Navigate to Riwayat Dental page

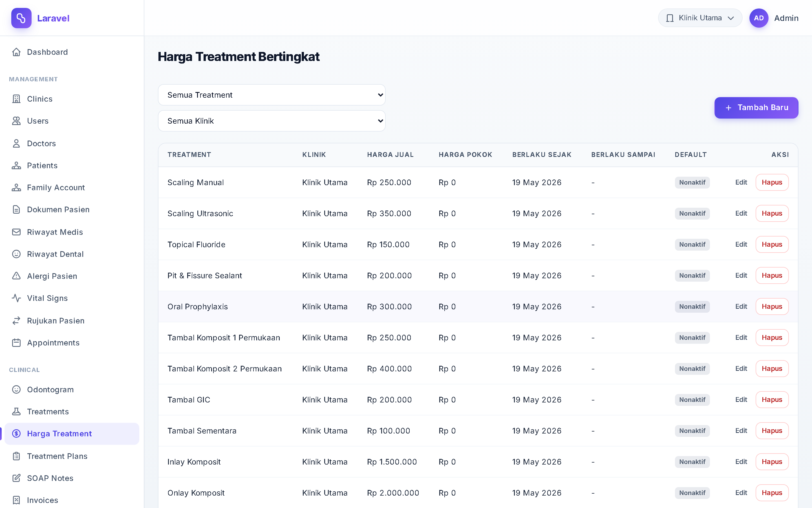coord(72,254)
